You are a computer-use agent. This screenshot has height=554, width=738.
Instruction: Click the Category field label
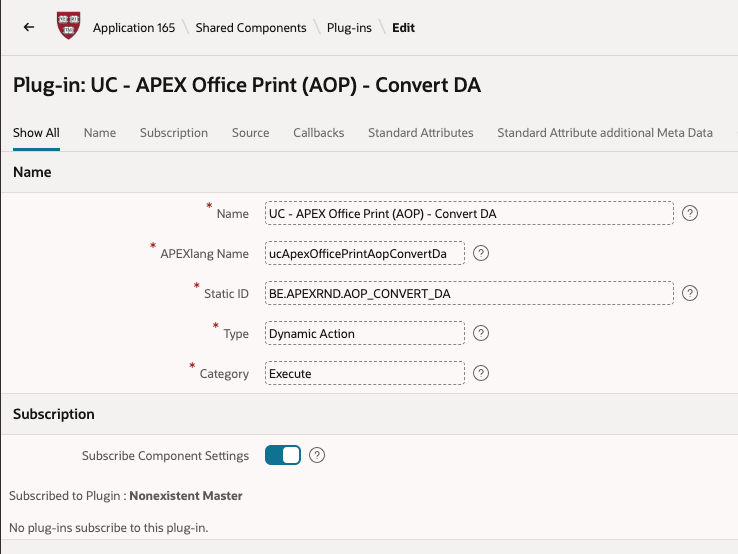coord(224,374)
